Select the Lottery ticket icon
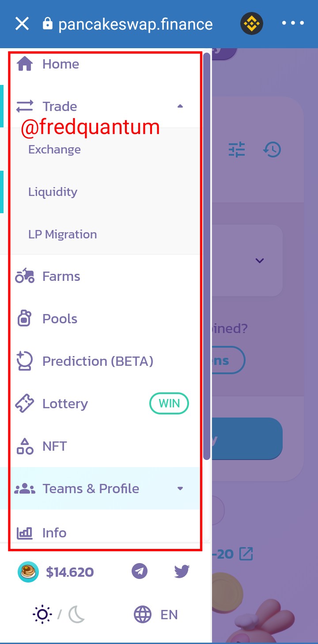This screenshot has width=318, height=644. point(25,403)
